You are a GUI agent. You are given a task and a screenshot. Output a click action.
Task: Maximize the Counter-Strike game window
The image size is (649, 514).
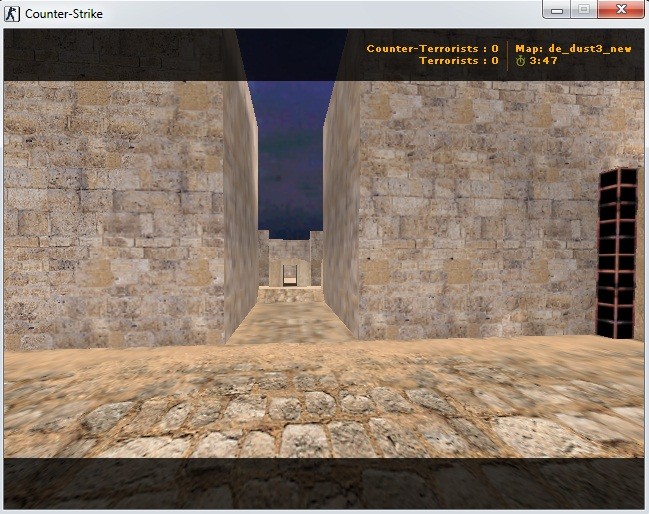pos(584,10)
